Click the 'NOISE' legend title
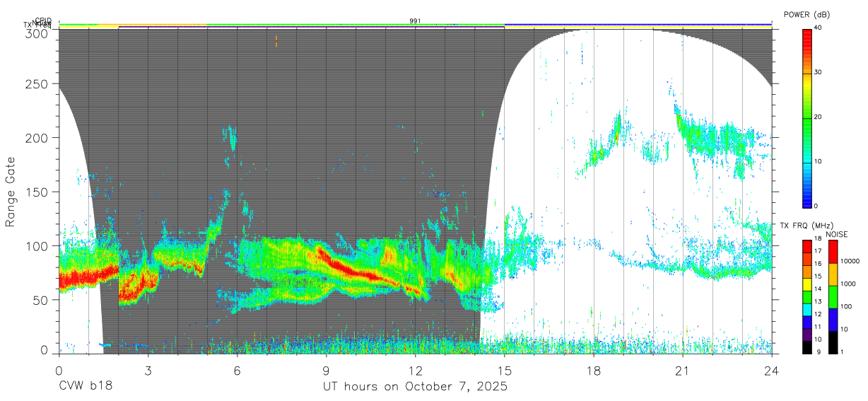 (x=837, y=234)
